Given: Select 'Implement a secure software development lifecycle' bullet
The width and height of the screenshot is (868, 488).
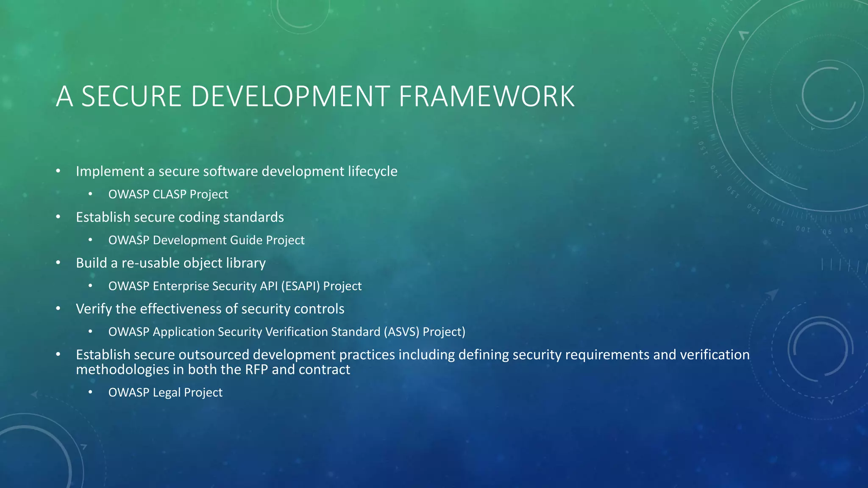Looking at the screenshot, I should [x=236, y=171].
